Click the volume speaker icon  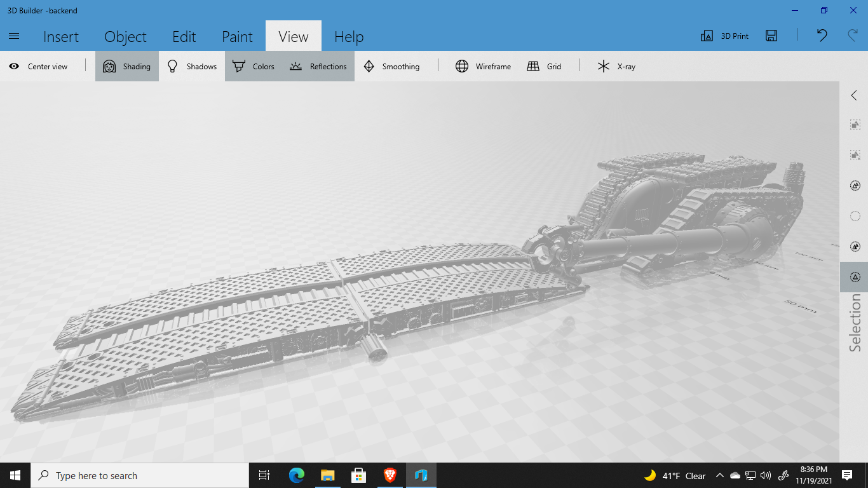pos(766,475)
